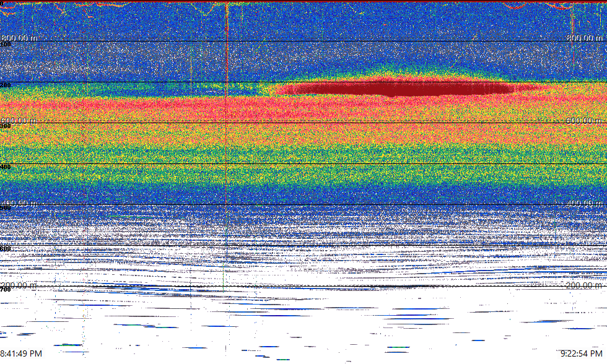
Task: Select the 300 depth grid label
Action: tap(6, 126)
